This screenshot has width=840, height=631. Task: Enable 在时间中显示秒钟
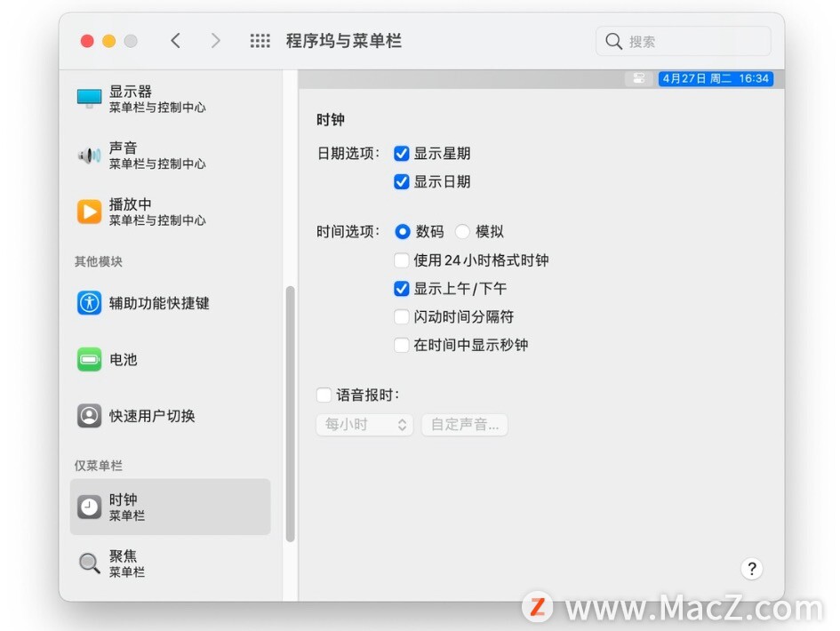(x=402, y=345)
